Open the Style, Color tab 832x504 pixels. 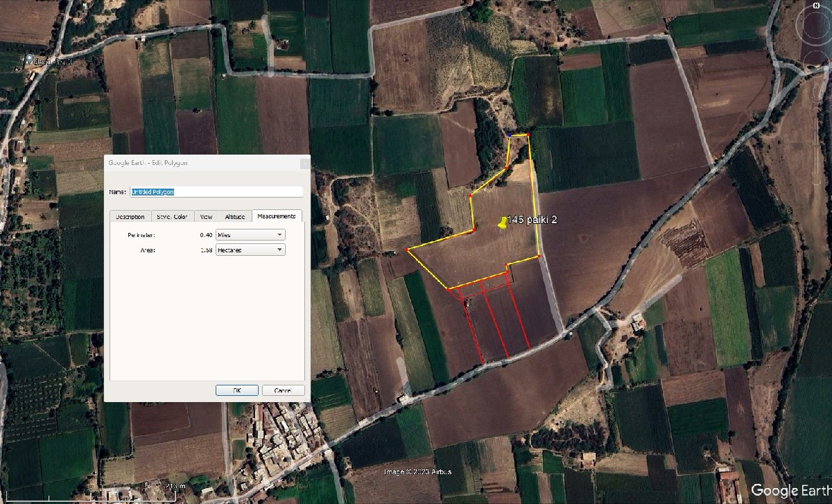pos(172,216)
